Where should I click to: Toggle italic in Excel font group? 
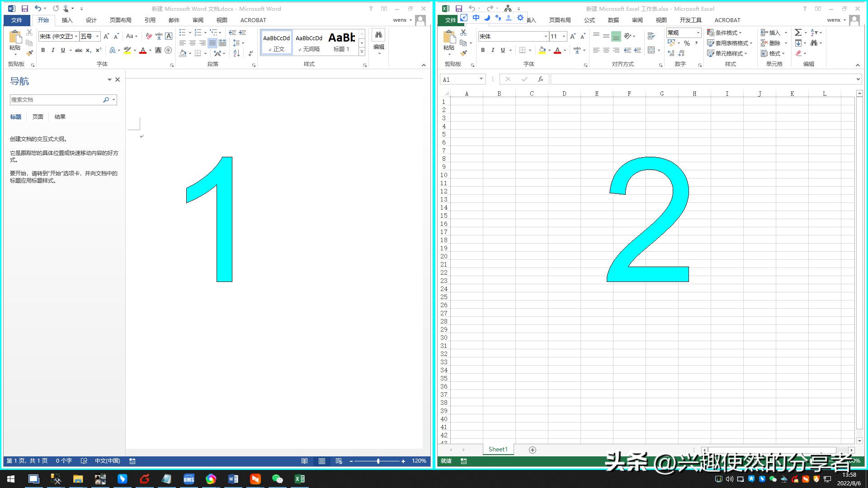493,50
